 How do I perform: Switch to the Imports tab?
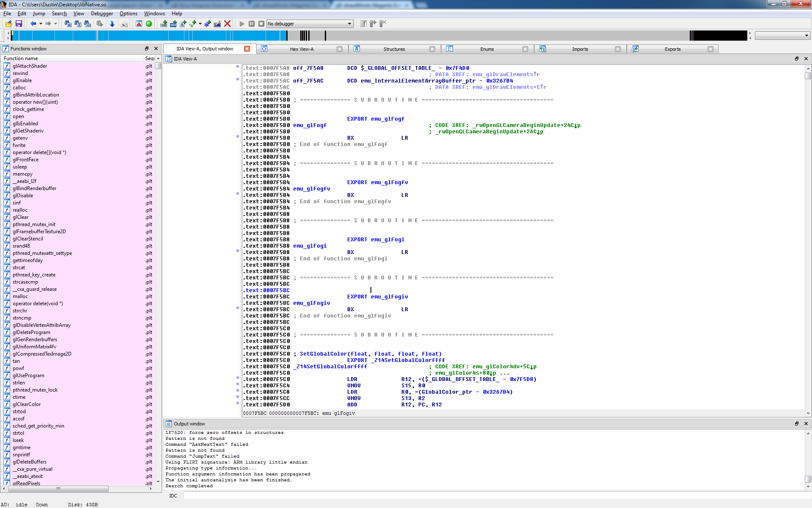[580, 49]
